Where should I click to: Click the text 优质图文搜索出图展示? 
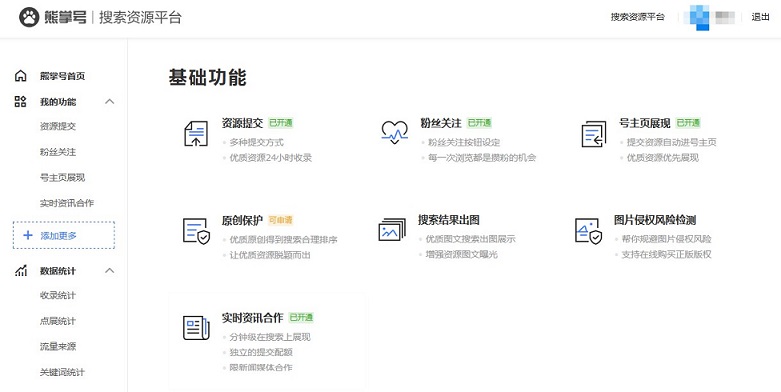[470, 239]
